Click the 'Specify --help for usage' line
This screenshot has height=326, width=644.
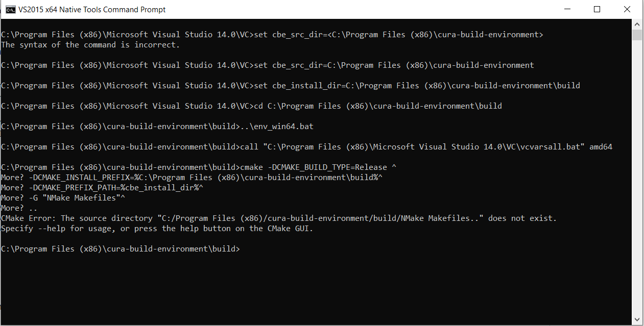coord(157,229)
